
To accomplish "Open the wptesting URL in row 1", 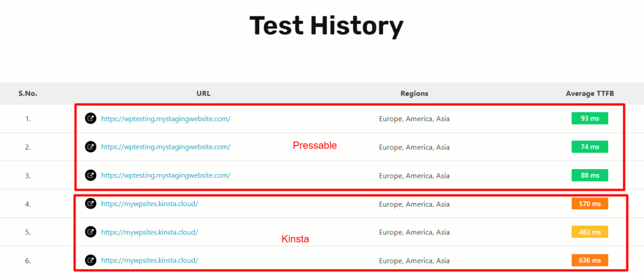I will [165, 118].
